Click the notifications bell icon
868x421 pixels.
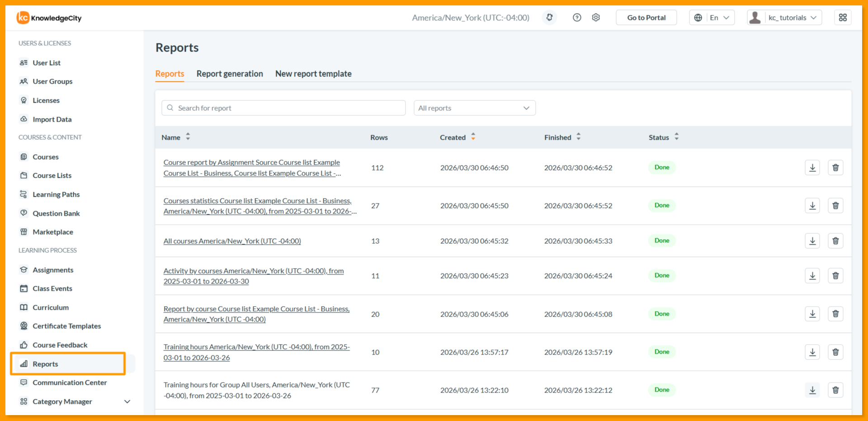[549, 18]
